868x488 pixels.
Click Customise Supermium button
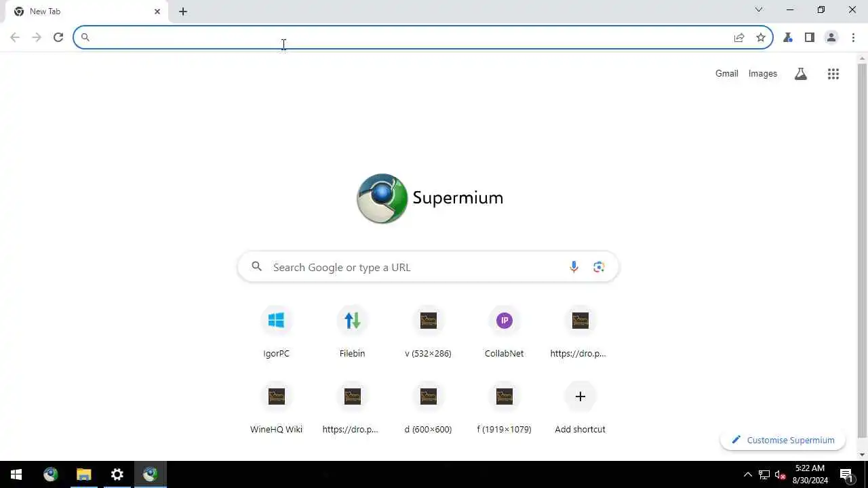(783, 440)
